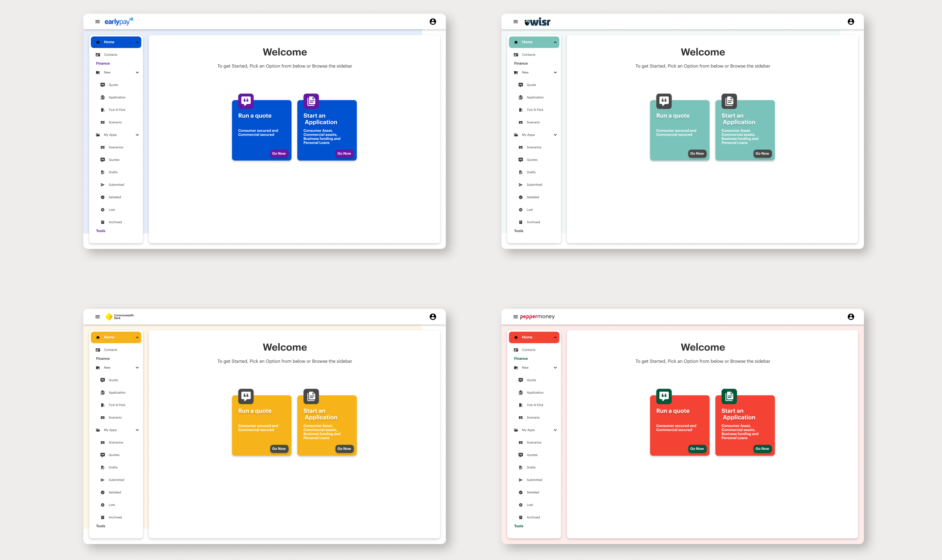Click the teal wisr Run a quote card title
This screenshot has width=942, height=560.
click(673, 116)
